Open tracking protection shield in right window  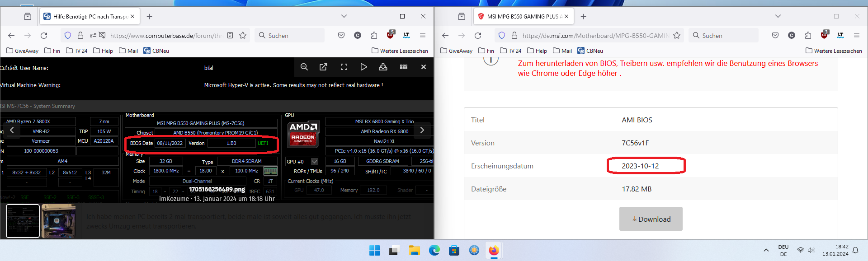502,36
